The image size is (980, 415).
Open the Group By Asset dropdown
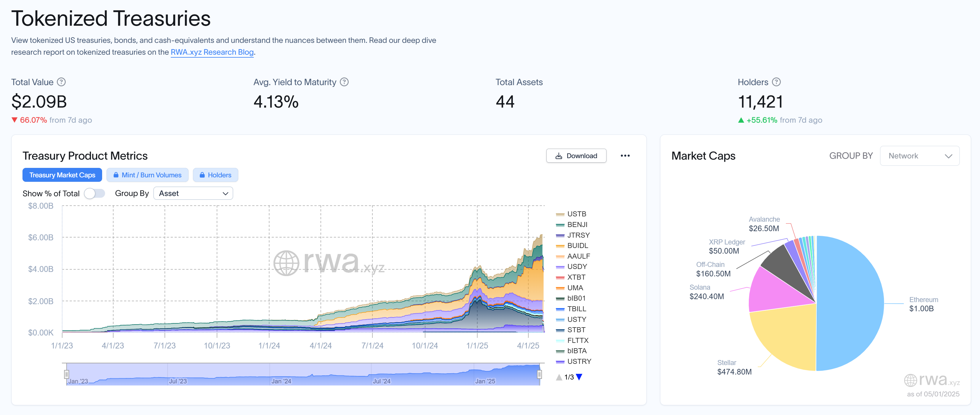193,193
